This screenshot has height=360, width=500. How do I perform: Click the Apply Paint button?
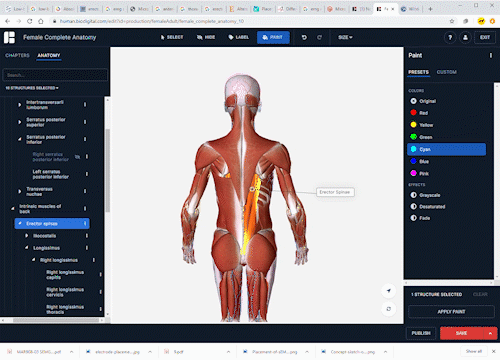451,312
